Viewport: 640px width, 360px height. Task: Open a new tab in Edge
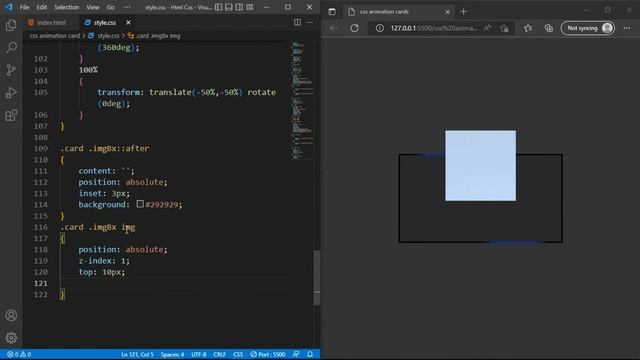click(x=463, y=11)
